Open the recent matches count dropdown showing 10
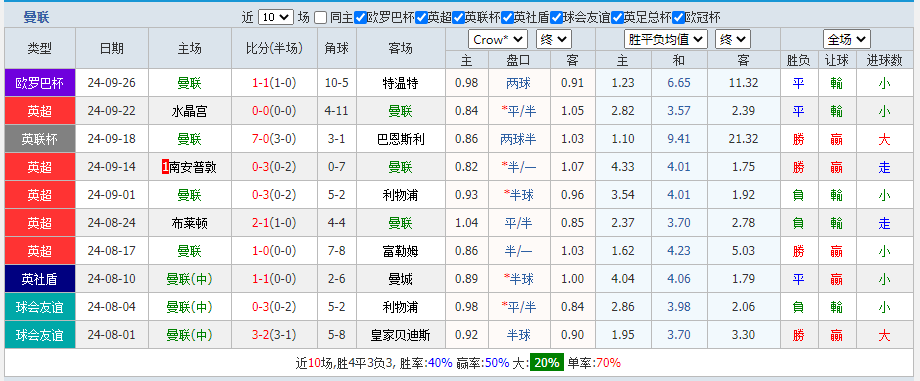920x381 pixels. 276,18
